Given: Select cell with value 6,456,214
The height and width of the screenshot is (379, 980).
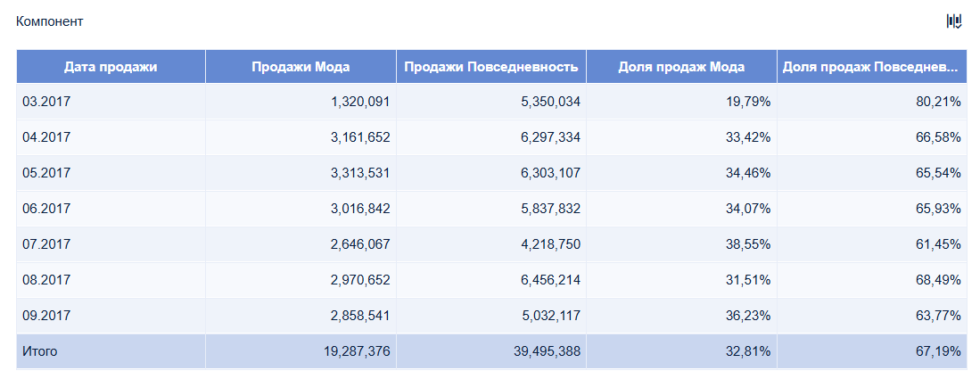Looking at the screenshot, I should (491, 279).
